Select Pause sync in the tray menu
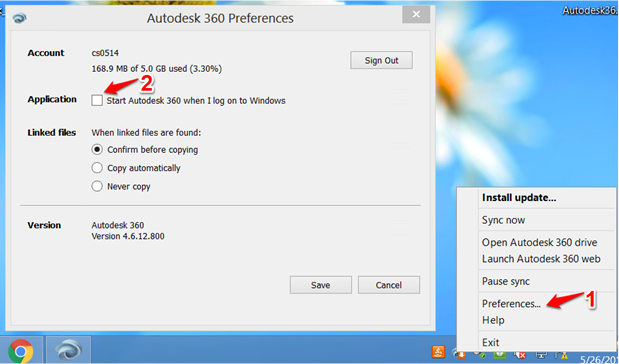619x364 pixels. pos(506,281)
